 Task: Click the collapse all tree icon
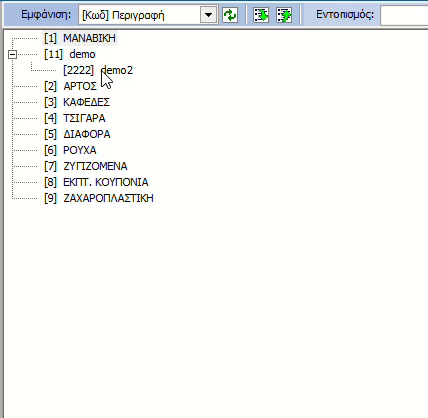coord(284,15)
